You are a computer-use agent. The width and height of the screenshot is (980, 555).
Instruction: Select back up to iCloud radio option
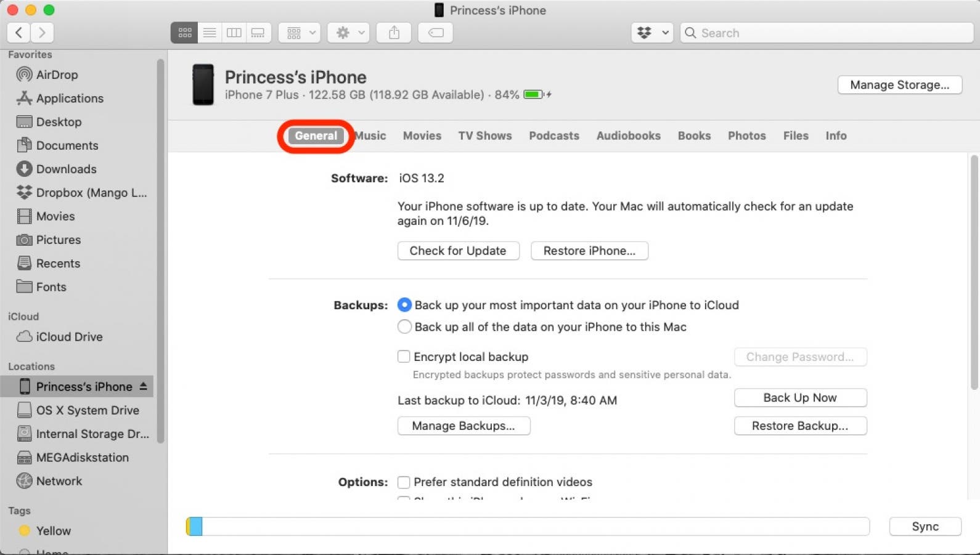coord(404,305)
